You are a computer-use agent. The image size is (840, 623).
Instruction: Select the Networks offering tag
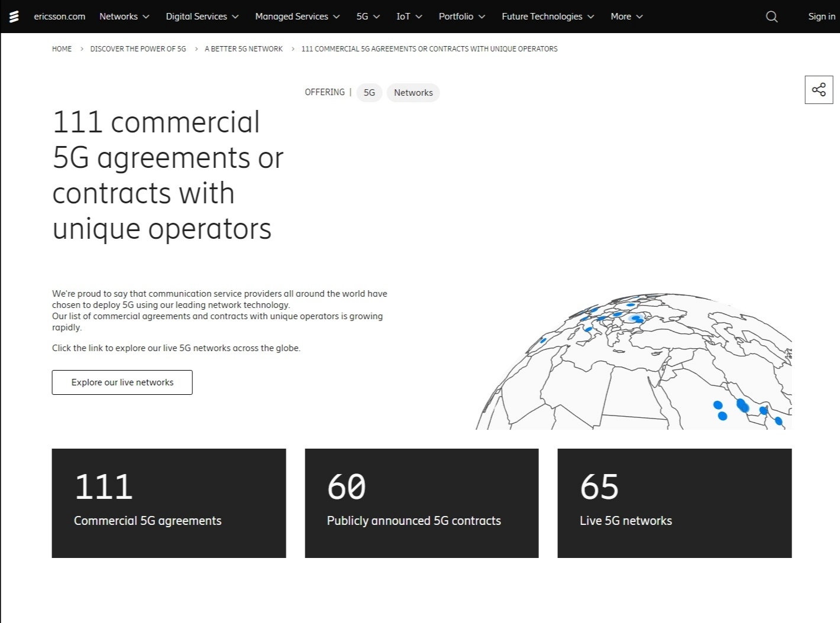point(413,93)
